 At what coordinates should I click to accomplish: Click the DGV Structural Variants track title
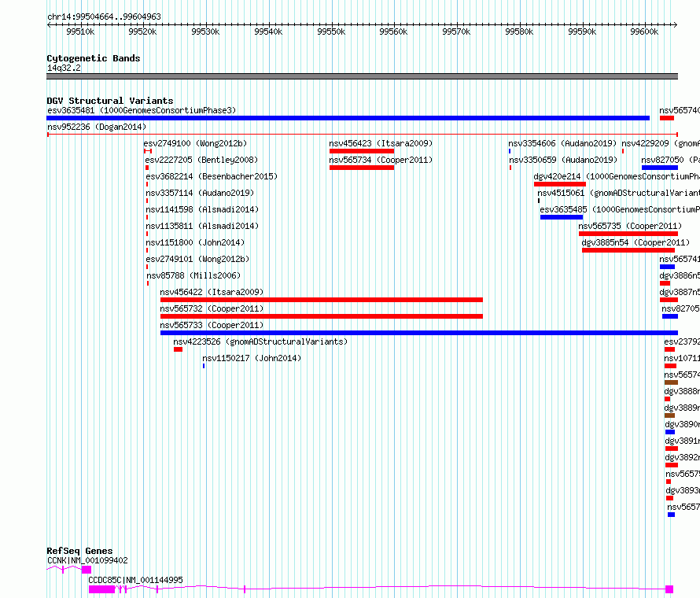coord(110,101)
